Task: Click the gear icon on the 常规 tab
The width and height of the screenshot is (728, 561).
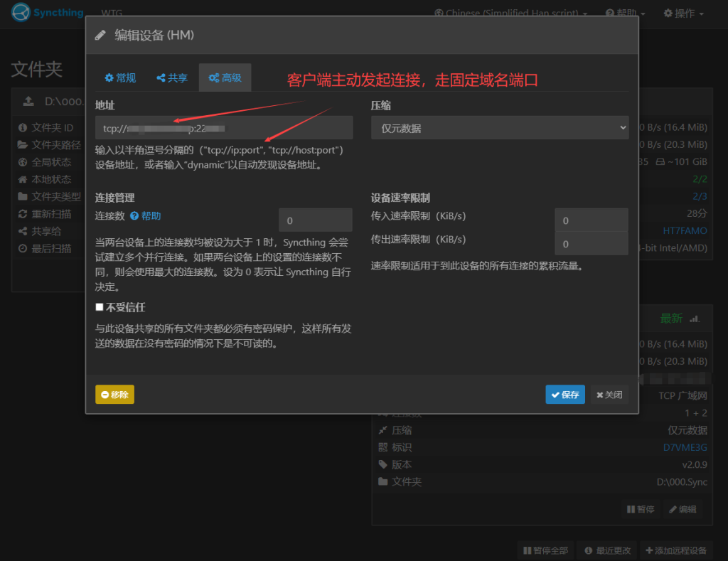Action: (109, 78)
